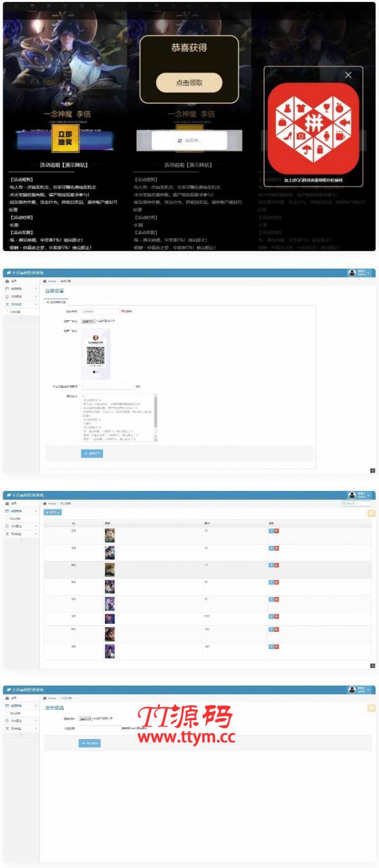This screenshot has width=379, height=868.
Task: Close the Pinduoduo popup with the X
Action: [348, 75]
